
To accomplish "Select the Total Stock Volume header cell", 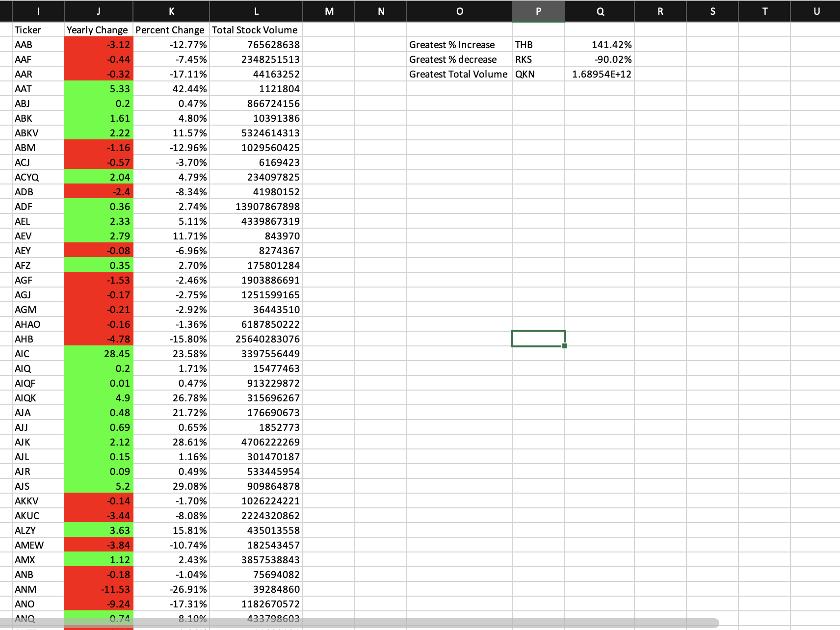I will click(255, 30).
